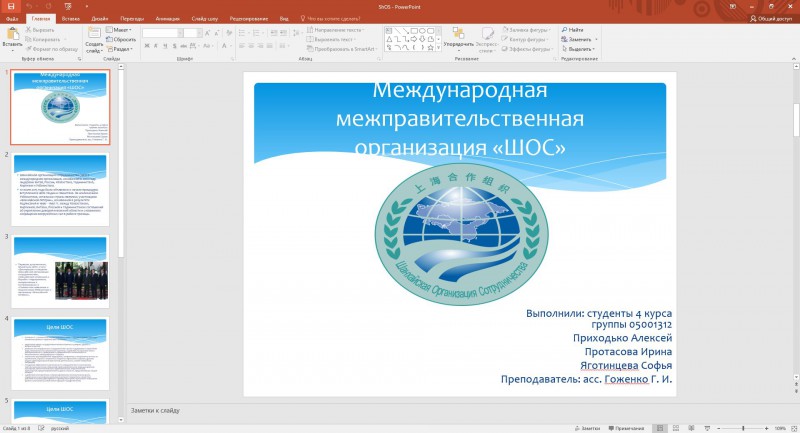800x433 pixels.
Task: Click the notes field 'Заметки к слайду'
Action: [155, 410]
